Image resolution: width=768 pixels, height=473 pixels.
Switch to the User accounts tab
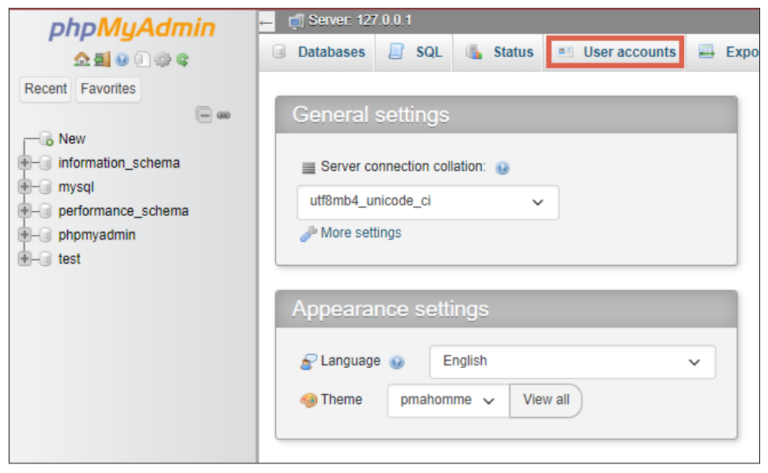point(615,52)
